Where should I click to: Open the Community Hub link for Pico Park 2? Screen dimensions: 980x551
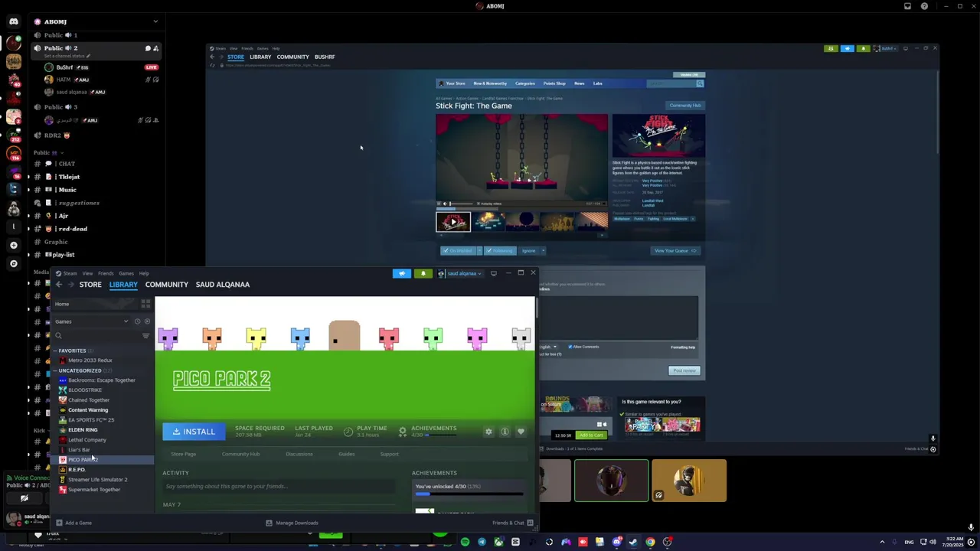[240, 454]
